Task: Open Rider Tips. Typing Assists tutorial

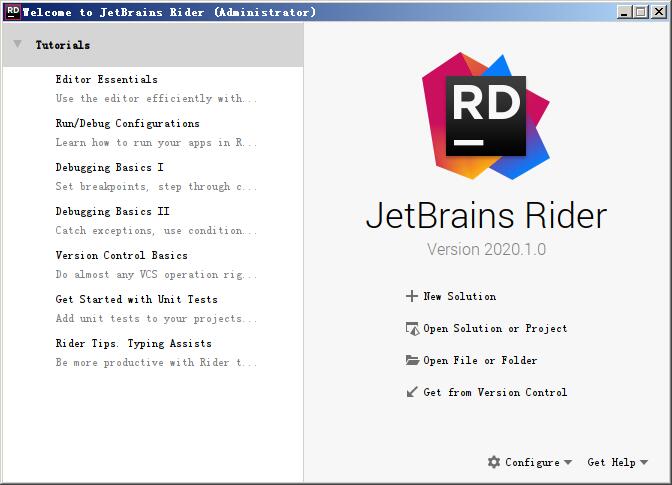Action: [x=133, y=344]
